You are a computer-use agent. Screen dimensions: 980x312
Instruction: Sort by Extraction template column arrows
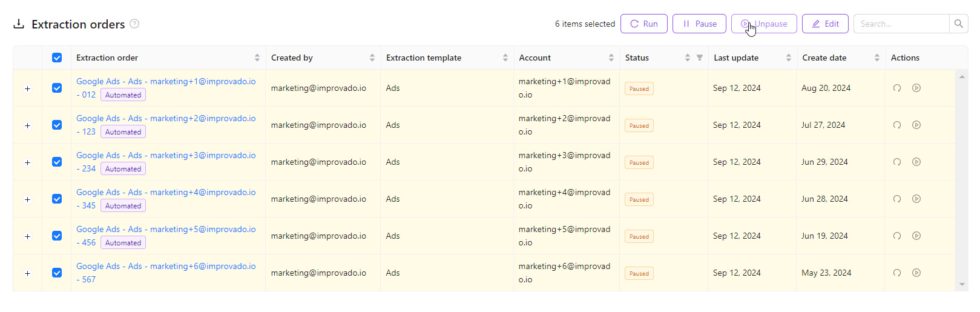[505, 58]
